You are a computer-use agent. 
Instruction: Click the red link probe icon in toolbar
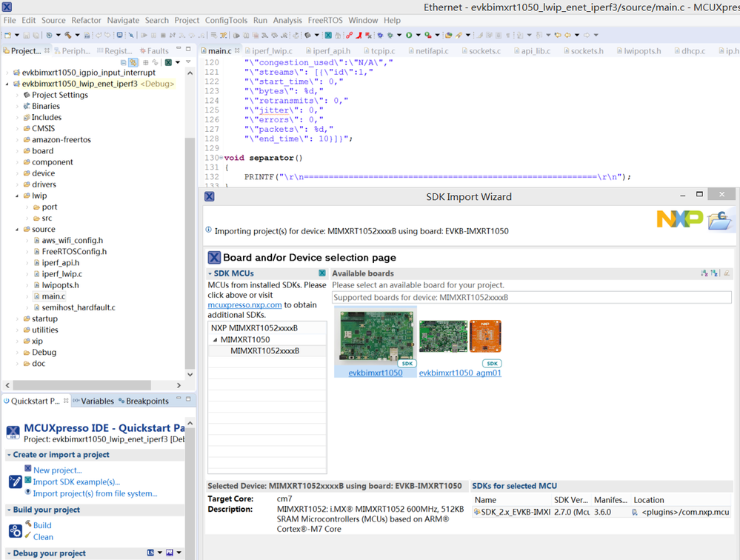click(x=349, y=35)
